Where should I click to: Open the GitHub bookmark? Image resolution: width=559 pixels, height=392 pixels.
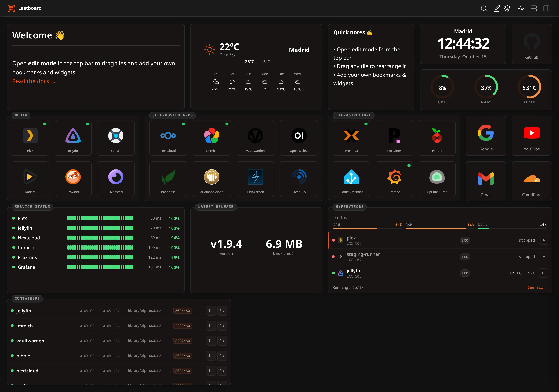click(x=532, y=44)
